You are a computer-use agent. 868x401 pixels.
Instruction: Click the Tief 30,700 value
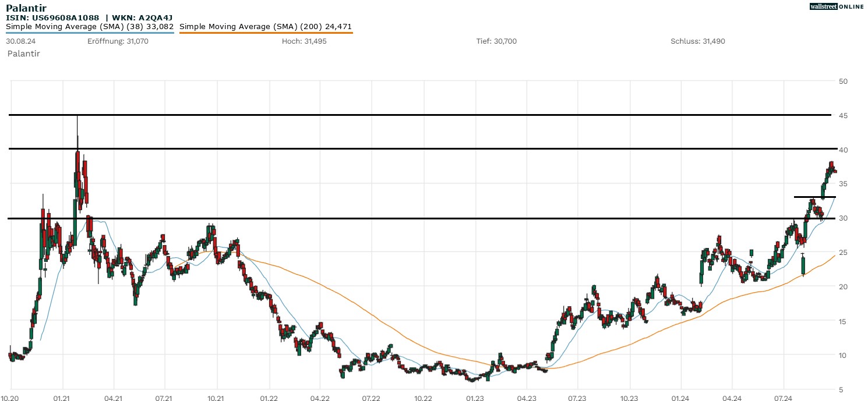point(496,41)
